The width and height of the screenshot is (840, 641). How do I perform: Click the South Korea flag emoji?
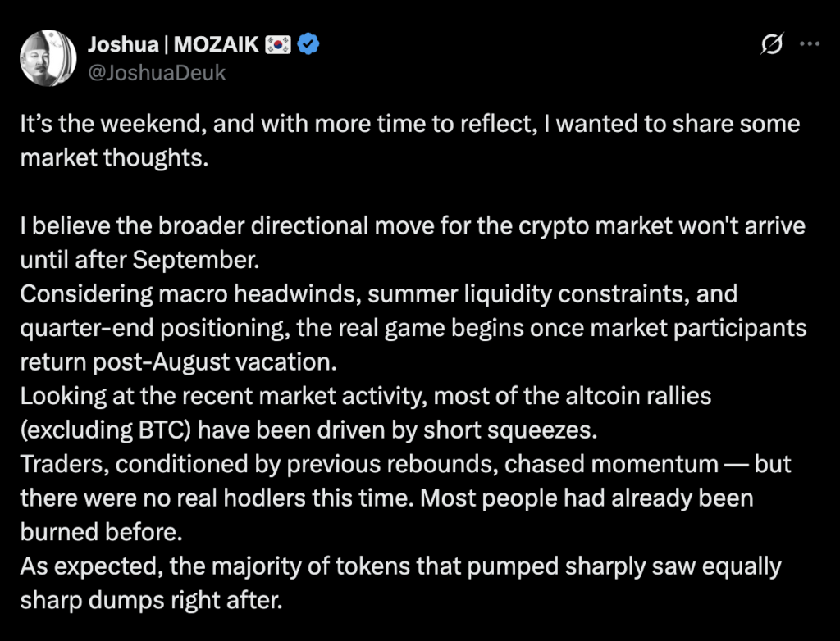click(278, 44)
